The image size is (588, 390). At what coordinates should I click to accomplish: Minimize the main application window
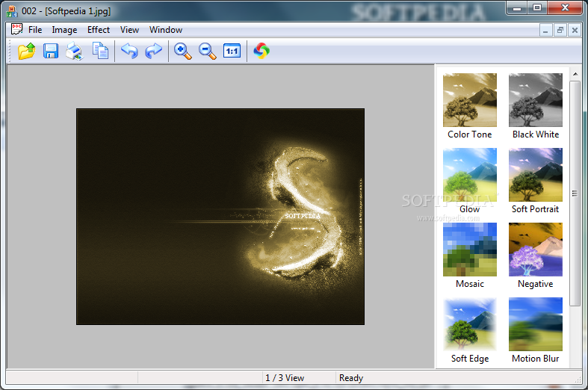pyautogui.click(x=517, y=8)
